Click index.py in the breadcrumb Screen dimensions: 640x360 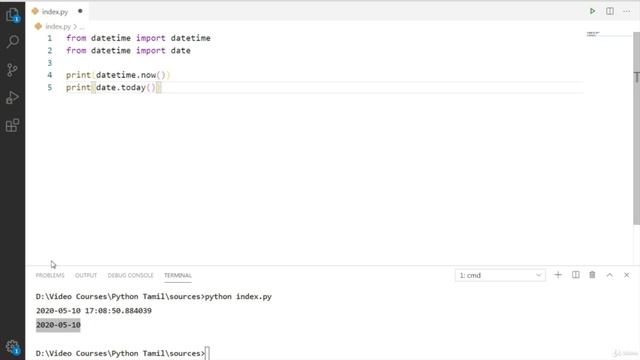click(x=58, y=27)
